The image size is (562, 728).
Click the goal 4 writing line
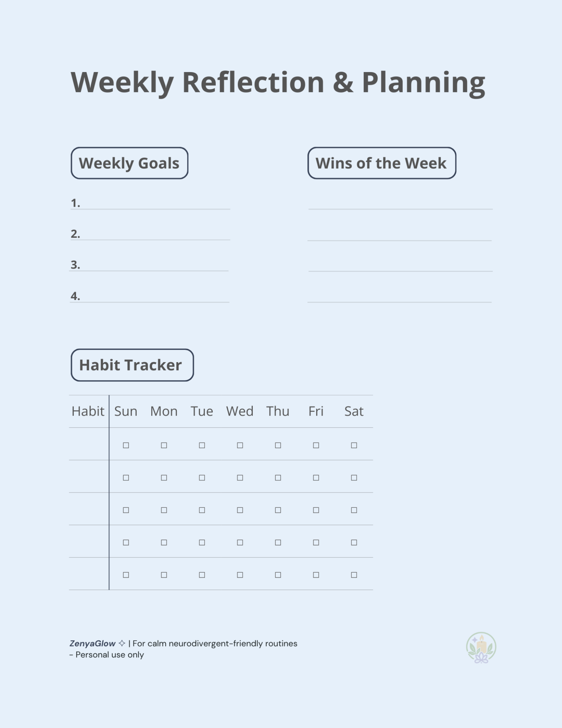[150, 297]
